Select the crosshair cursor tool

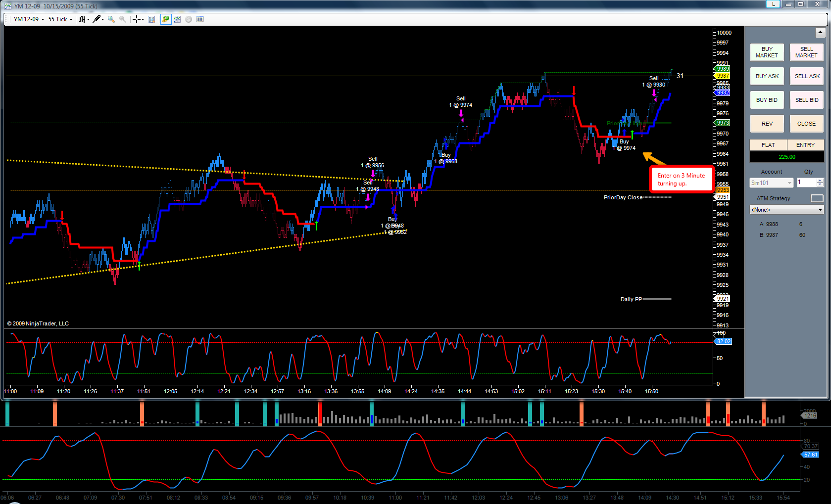point(138,19)
